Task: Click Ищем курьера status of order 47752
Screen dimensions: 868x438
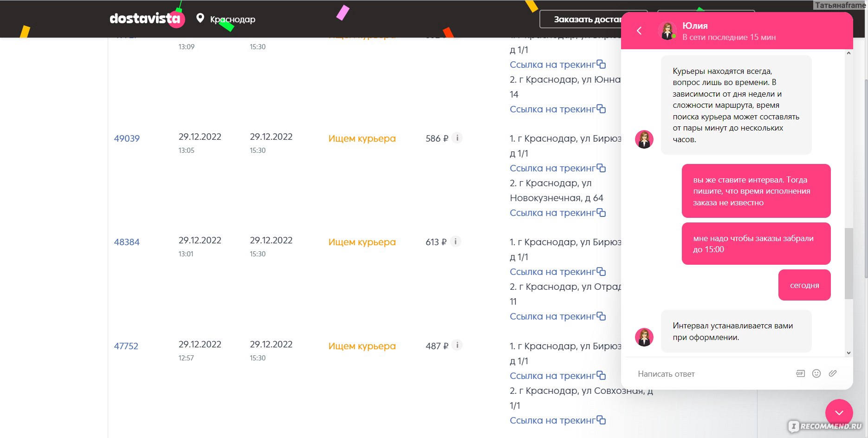Action: [362, 346]
